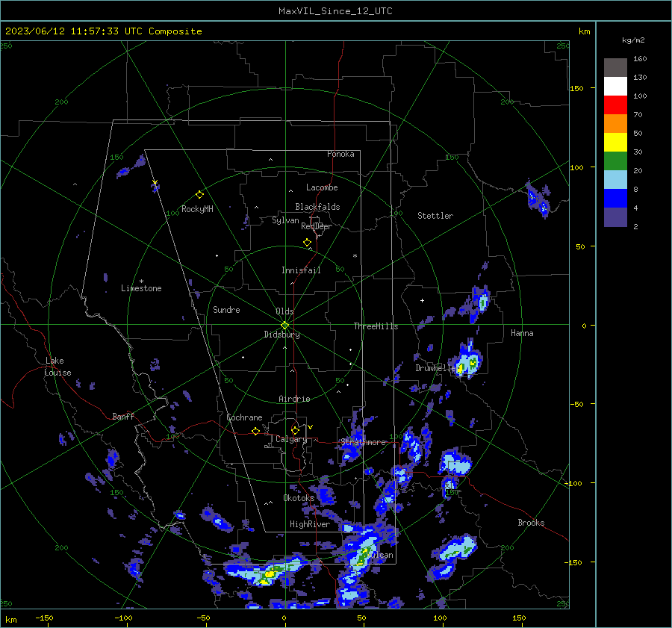Select the white 130 legend color swatch

615,86
